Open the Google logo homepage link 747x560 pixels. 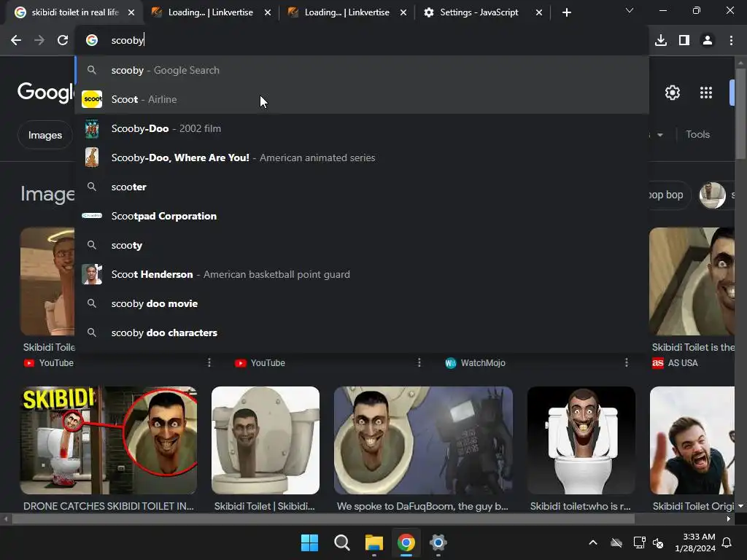click(46, 92)
